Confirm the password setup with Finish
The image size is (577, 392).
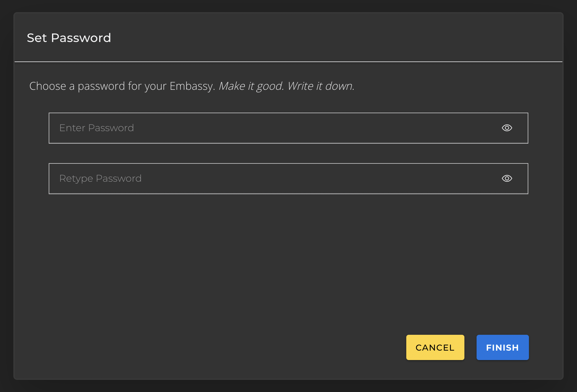point(502,347)
